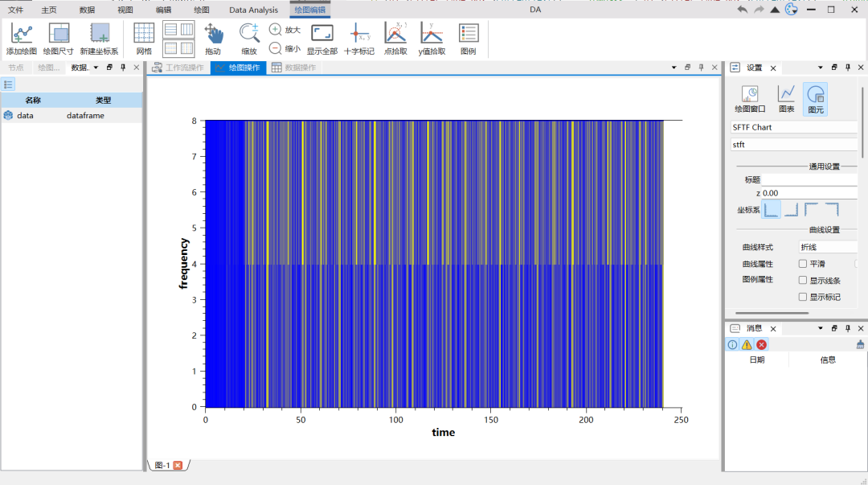Enable the 十字标记 crosshair marker
Image resolution: width=868 pixels, height=485 pixels.
coord(358,39)
